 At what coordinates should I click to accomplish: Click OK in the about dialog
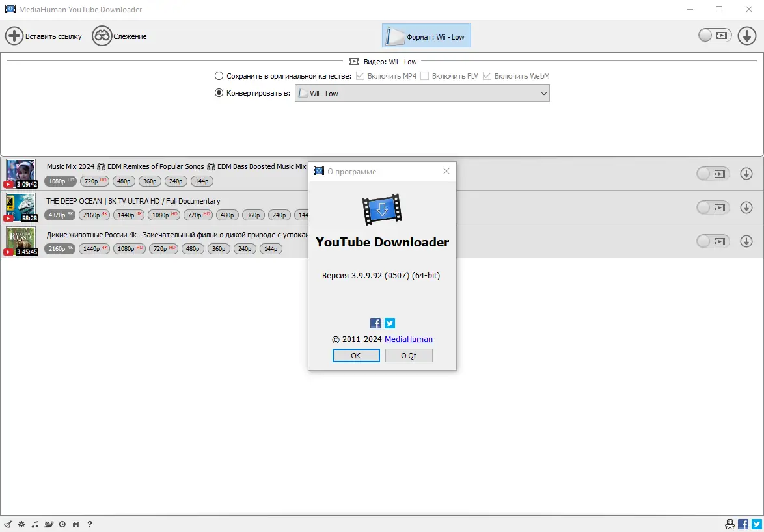(x=356, y=356)
